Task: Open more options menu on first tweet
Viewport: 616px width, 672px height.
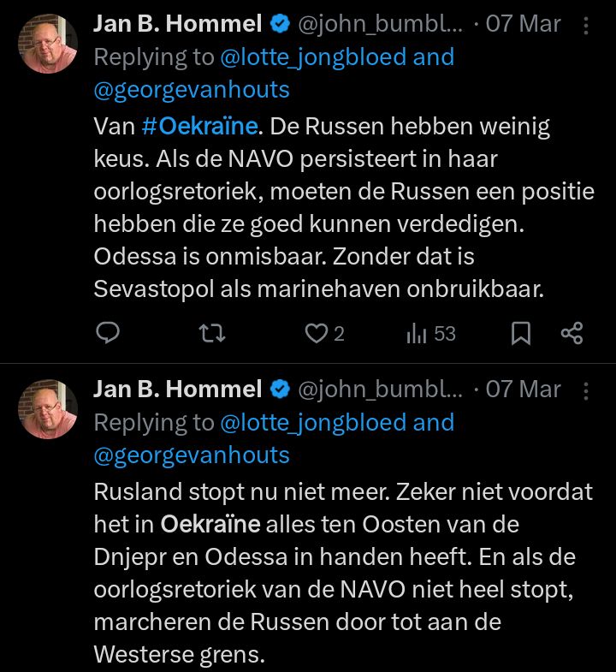Action: (x=585, y=25)
